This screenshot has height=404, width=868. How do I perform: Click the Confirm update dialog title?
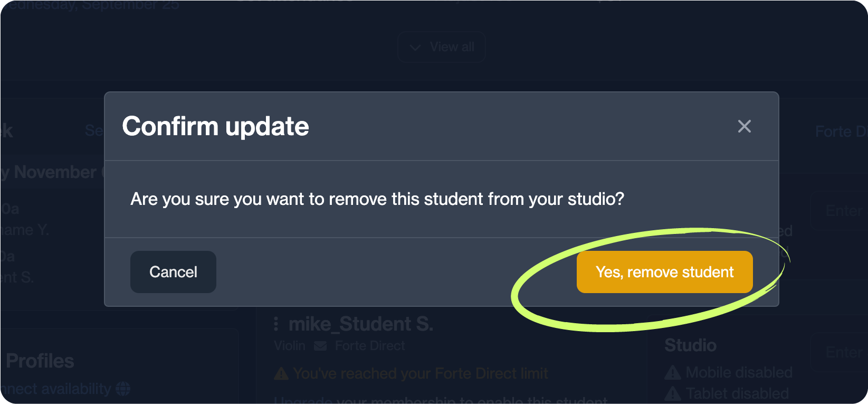click(215, 126)
